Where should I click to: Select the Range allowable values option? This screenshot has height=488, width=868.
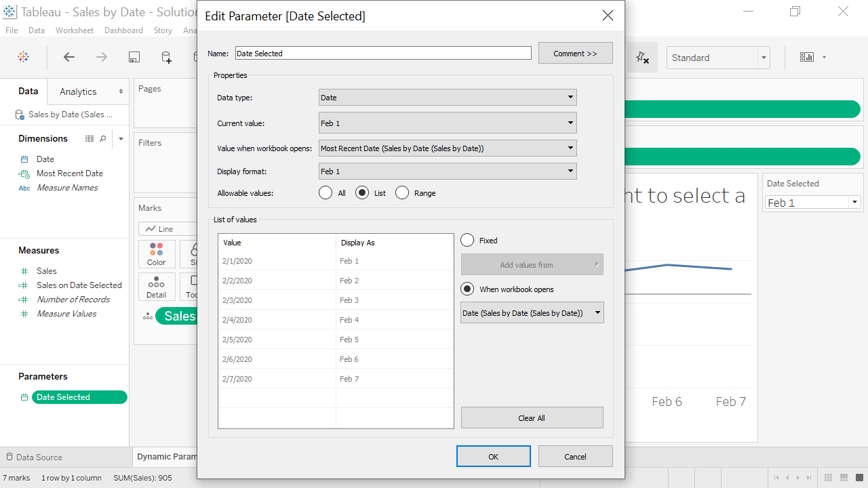pos(402,193)
